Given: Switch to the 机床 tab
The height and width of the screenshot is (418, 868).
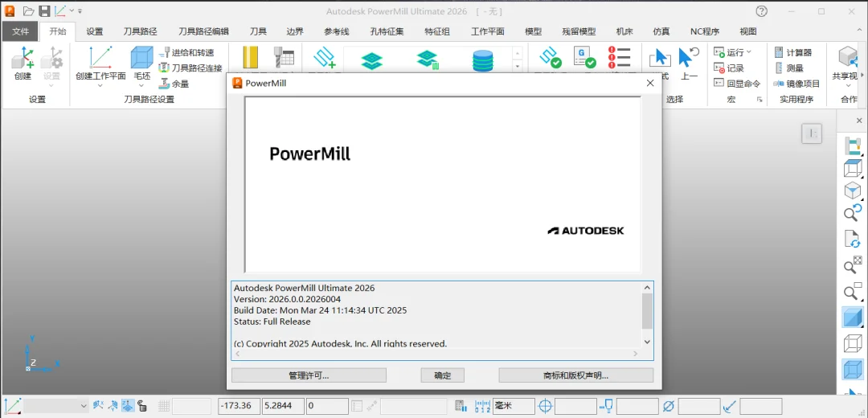Looking at the screenshot, I should [624, 31].
